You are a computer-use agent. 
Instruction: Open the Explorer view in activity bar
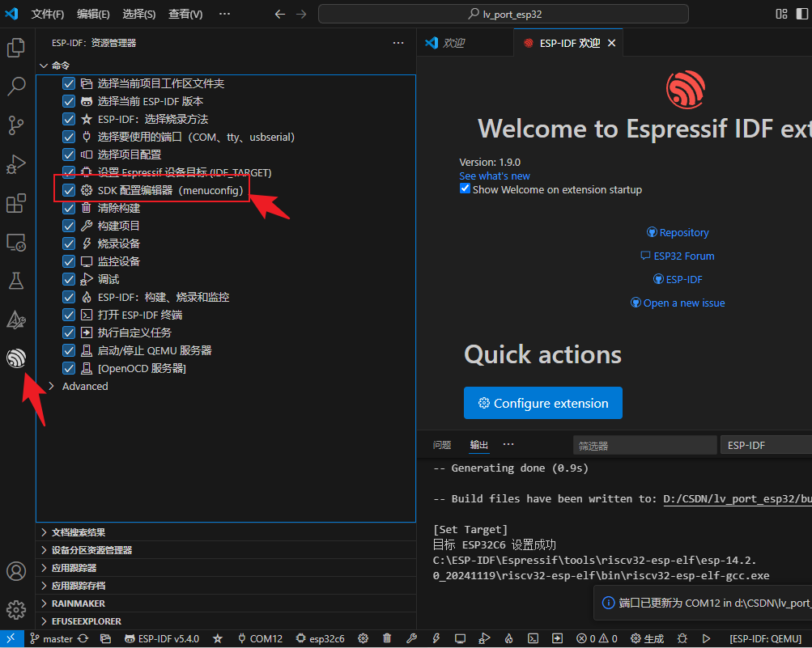point(16,48)
